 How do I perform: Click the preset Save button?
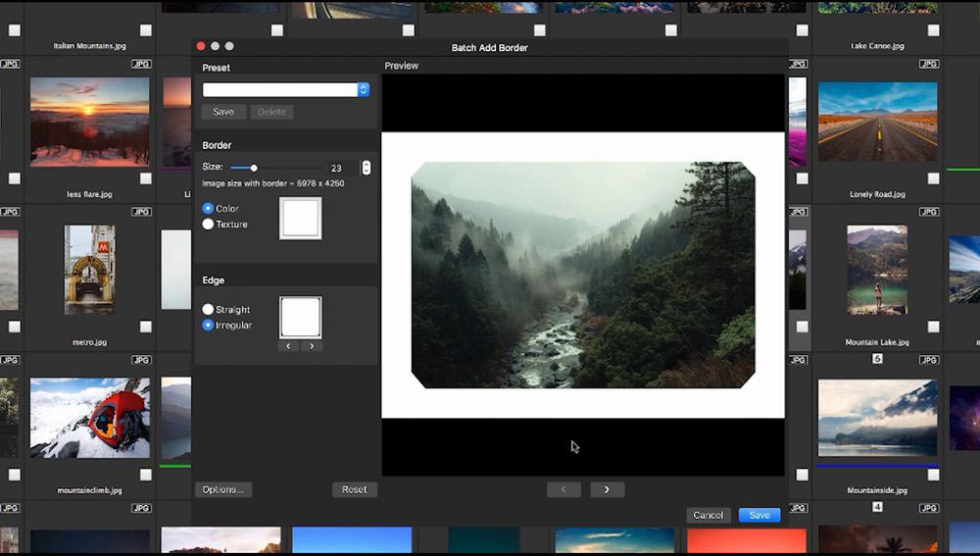[223, 112]
